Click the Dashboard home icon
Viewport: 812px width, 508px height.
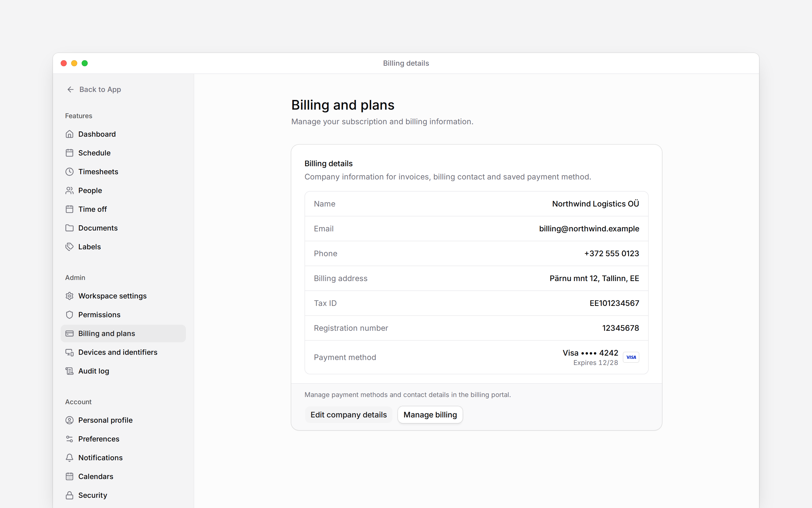tap(70, 134)
